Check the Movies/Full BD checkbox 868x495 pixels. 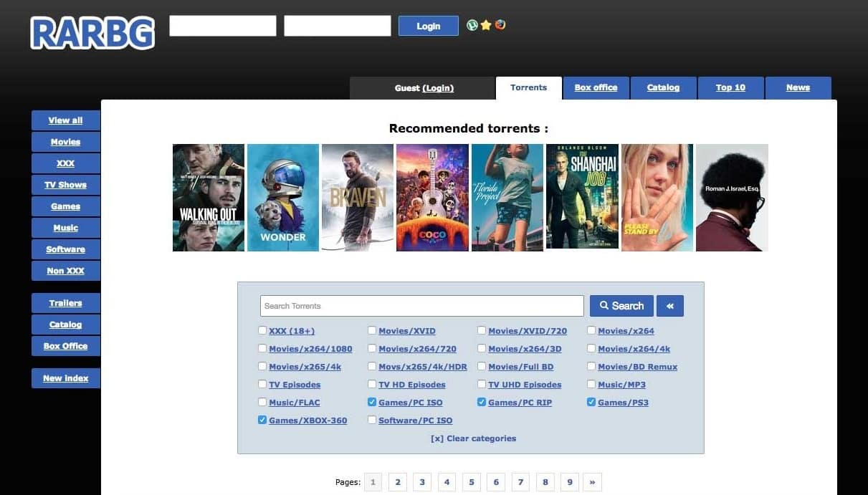tap(482, 367)
